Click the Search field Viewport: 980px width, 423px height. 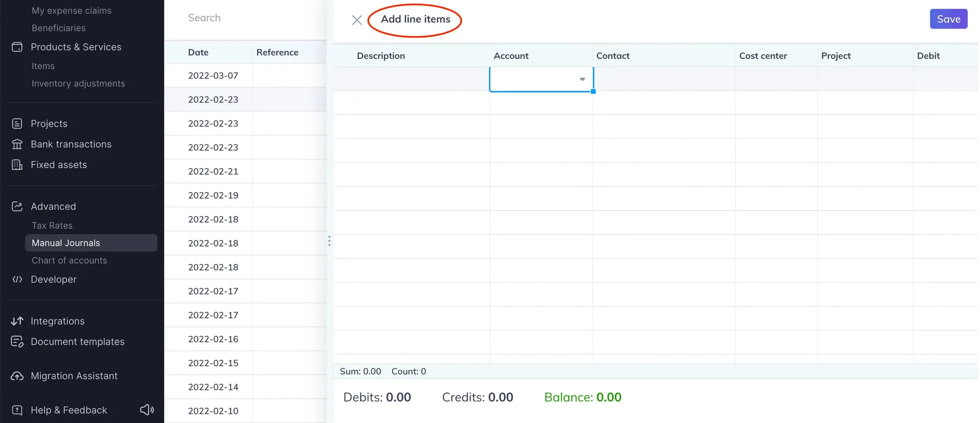[245, 18]
